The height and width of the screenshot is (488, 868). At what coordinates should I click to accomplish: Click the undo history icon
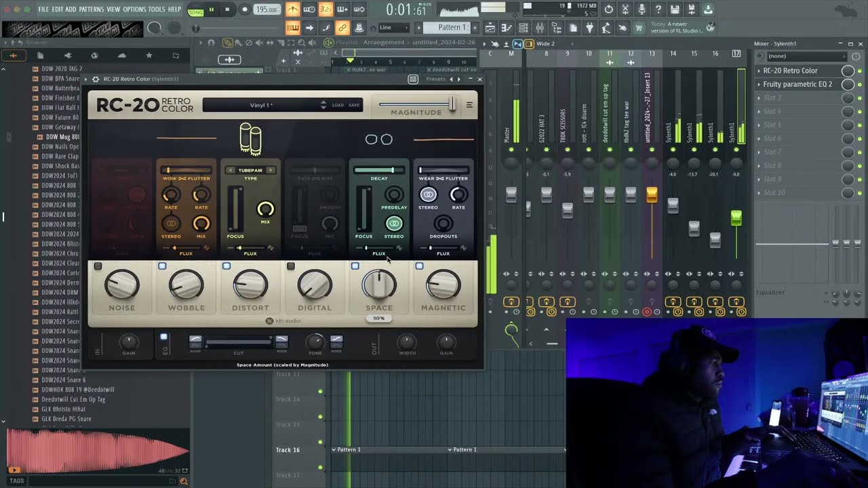click(608, 9)
